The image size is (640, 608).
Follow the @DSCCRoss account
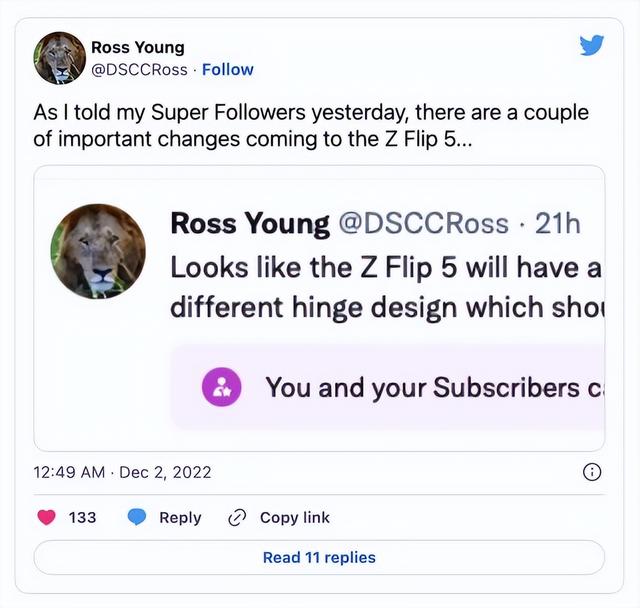coord(228,69)
